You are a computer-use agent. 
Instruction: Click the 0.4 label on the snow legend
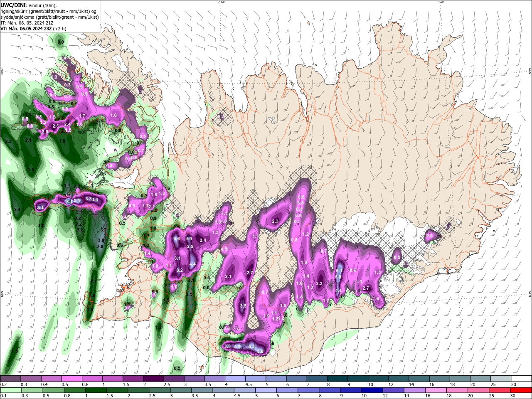(44, 385)
